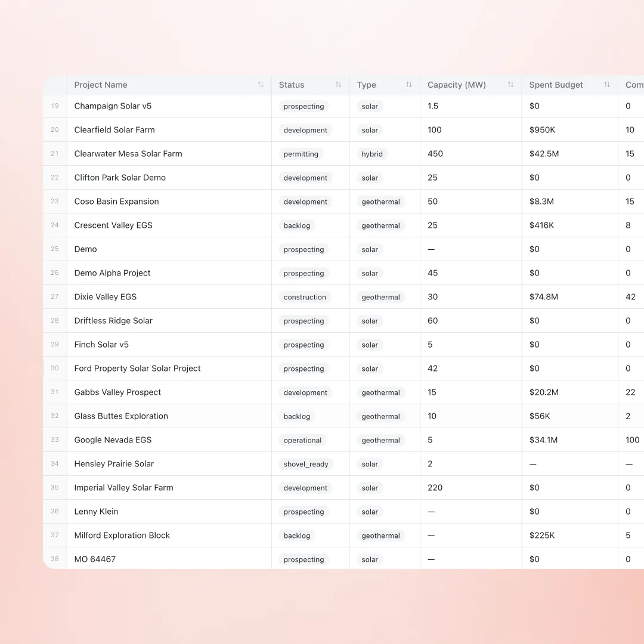The image size is (644, 644).
Task: Select the project named Demo
Action: (85, 249)
